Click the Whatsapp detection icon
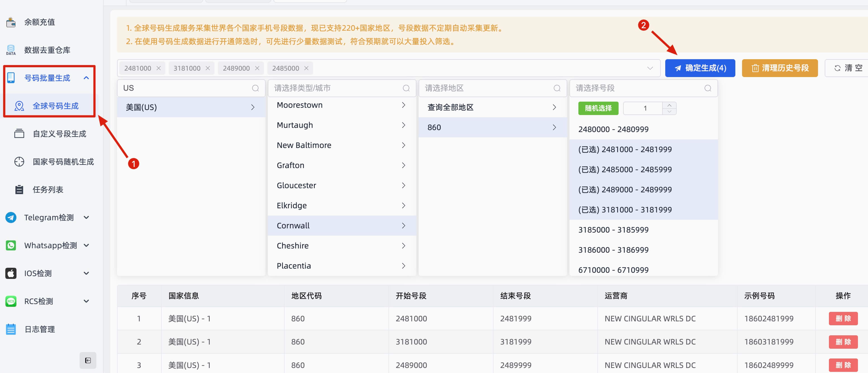 pyautogui.click(x=11, y=245)
